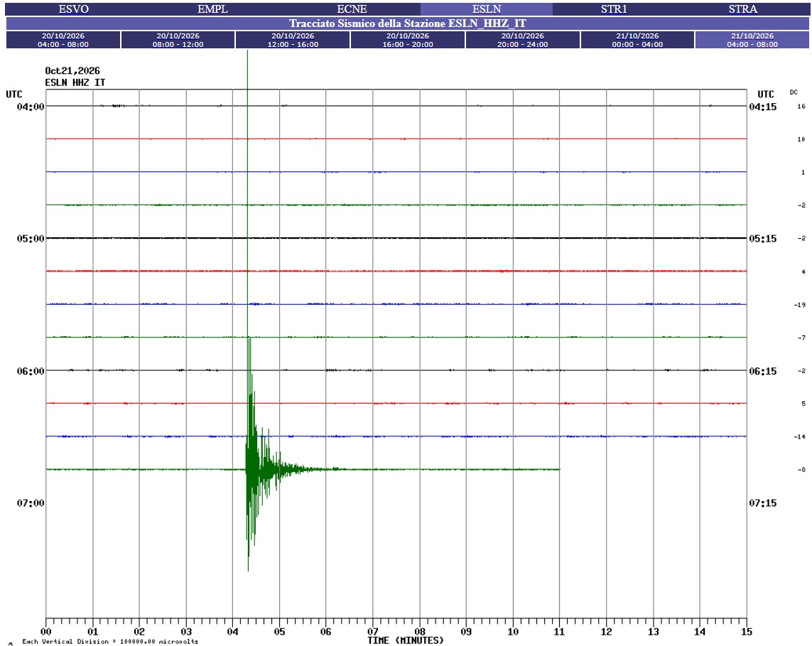Viewport: 812px width, 646px height.
Task: Open the 21/10/2026 04:00 - 08:00 time range
Action: pos(752,40)
